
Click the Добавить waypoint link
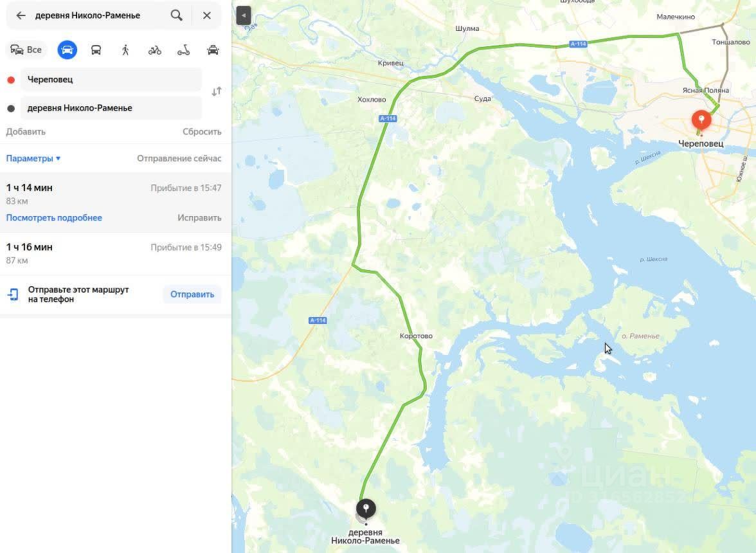click(26, 132)
